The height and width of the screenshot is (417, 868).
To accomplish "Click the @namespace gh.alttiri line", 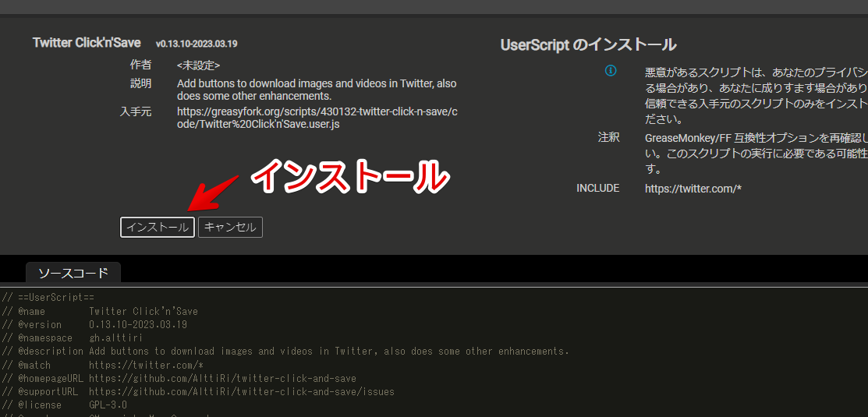I will point(72,338).
